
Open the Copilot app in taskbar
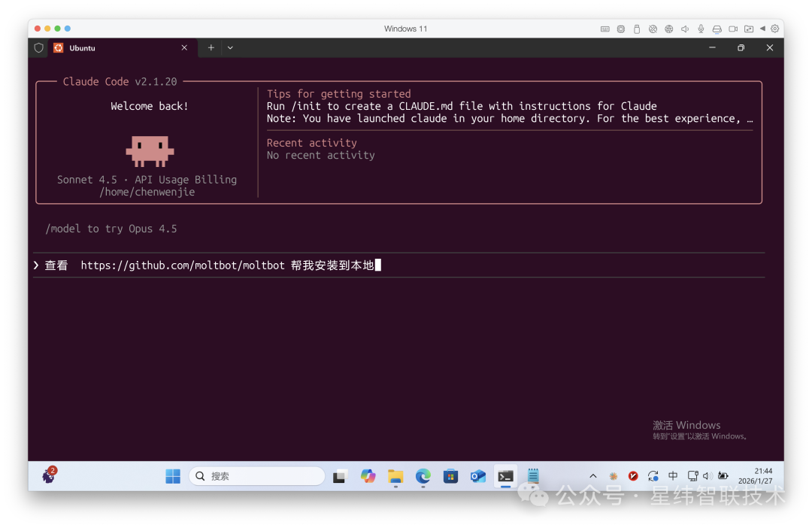[x=368, y=476]
